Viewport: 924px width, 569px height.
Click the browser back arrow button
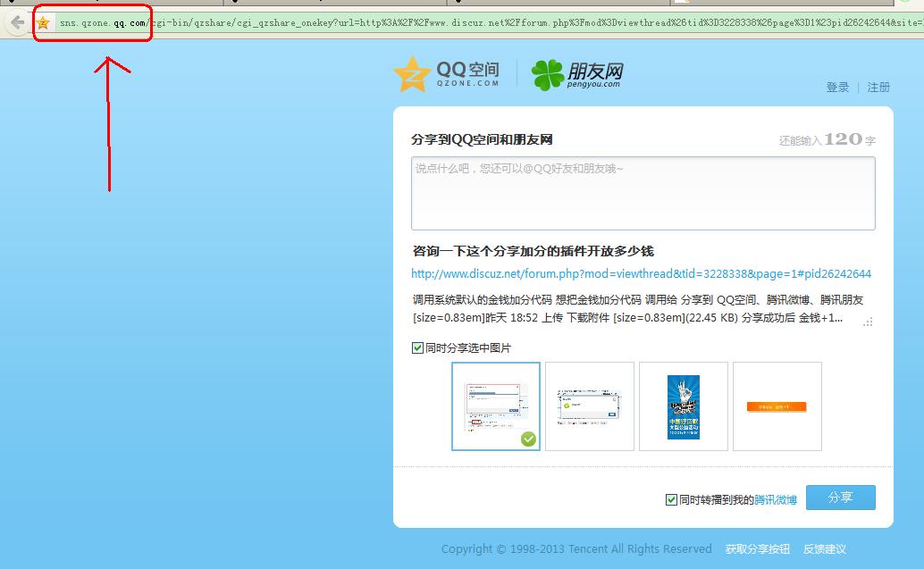17,23
